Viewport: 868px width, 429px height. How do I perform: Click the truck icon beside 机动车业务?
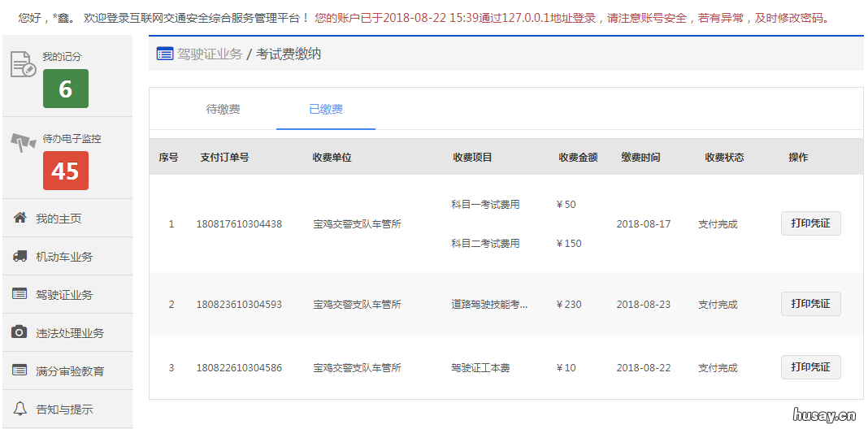coord(20,256)
